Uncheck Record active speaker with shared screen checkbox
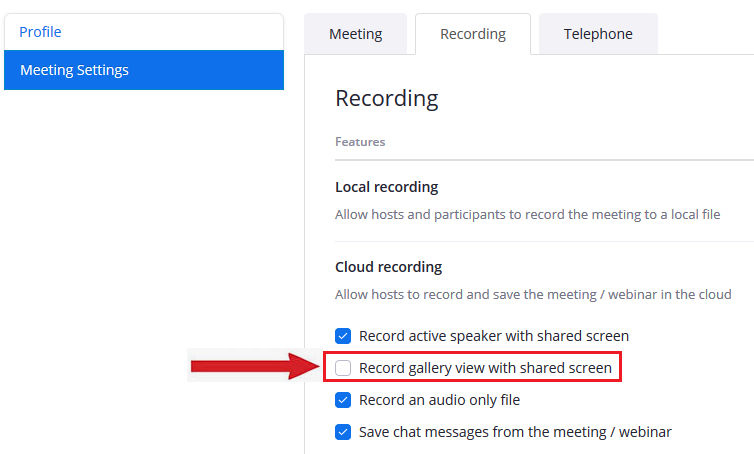The width and height of the screenshot is (754, 454). click(343, 336)
